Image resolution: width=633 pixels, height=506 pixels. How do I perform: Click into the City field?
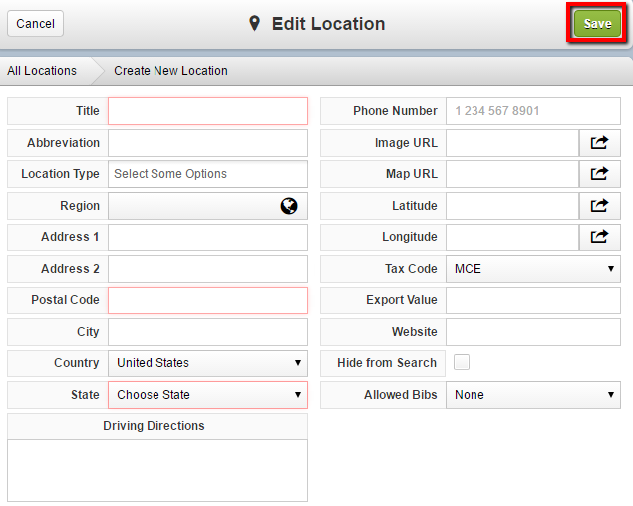[x=208, y=332]
